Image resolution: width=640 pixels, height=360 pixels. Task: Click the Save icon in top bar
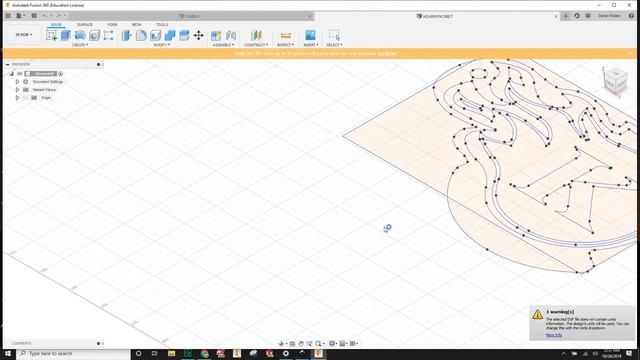click(34, 16)
